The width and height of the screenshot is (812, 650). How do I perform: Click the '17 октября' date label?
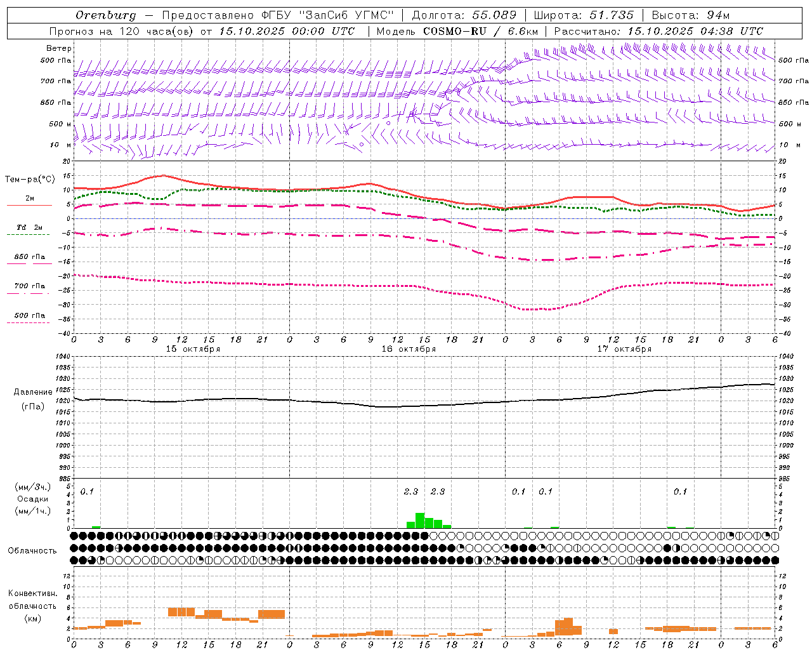click(624, 349)
